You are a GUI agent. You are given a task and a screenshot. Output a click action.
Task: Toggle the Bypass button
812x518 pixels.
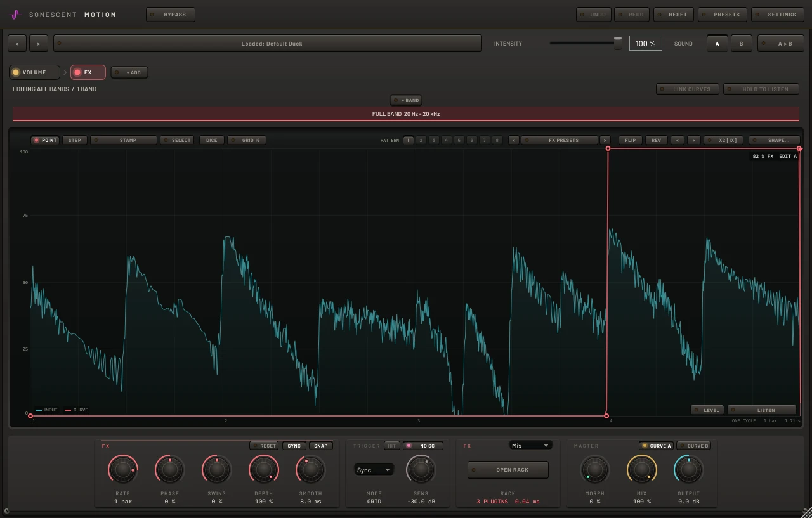pyautogui.click(x=171, y=15)
